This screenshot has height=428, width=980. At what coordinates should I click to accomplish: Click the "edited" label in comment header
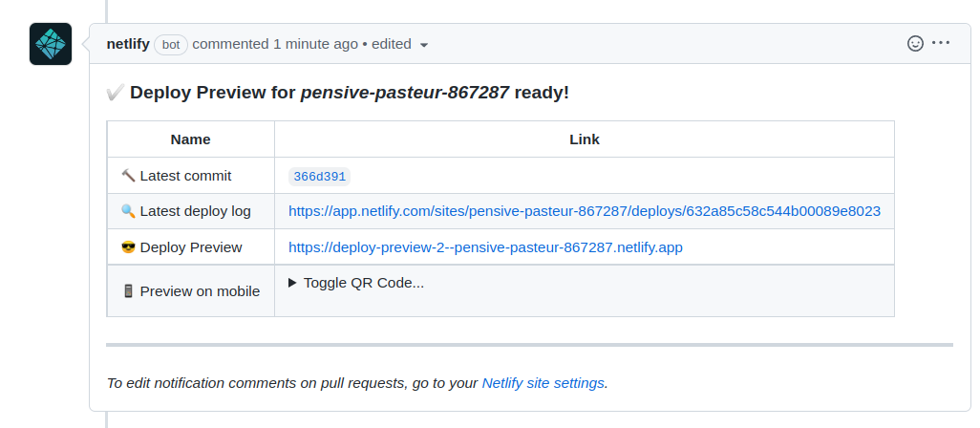[392, 44]
